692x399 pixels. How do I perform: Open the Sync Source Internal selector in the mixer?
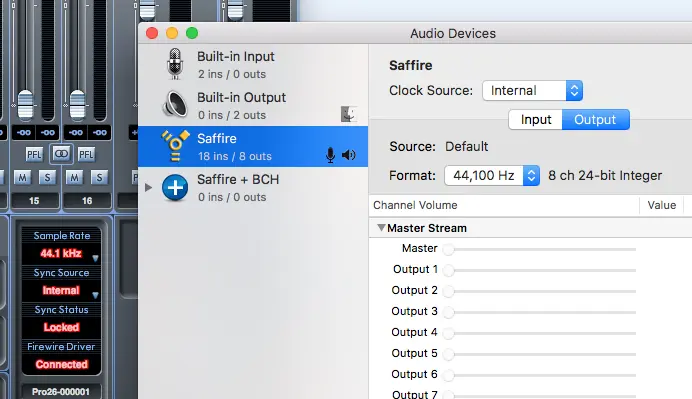pyautogui.click(x=61, y=290)
